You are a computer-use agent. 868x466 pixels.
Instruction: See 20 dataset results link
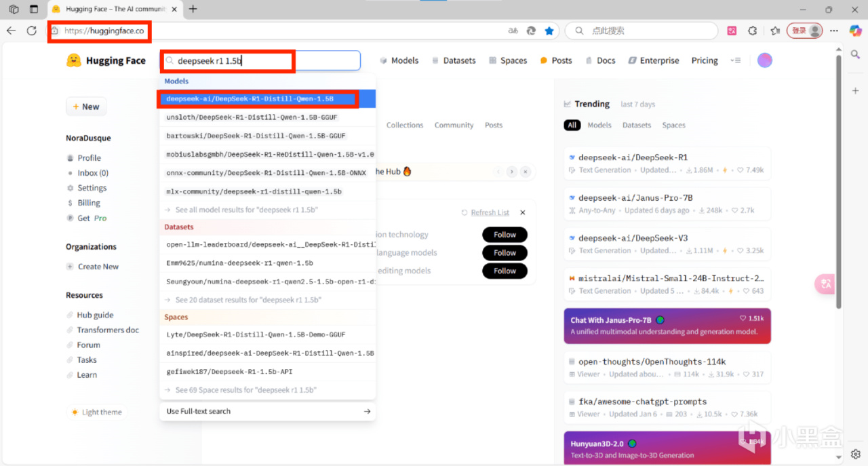click(x=267, y=300)
